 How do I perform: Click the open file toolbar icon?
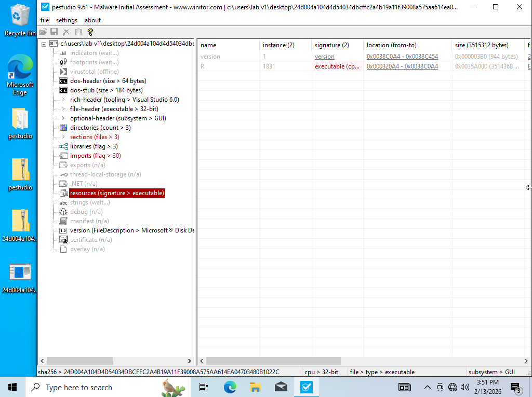(43, 32)
